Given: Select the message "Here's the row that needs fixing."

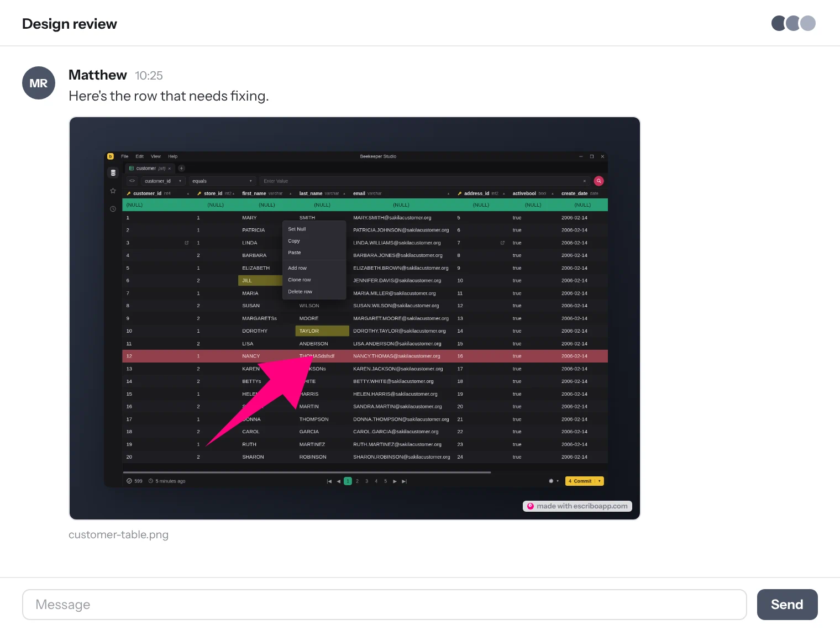Looking at the screenshot, I should coord(169,96).
